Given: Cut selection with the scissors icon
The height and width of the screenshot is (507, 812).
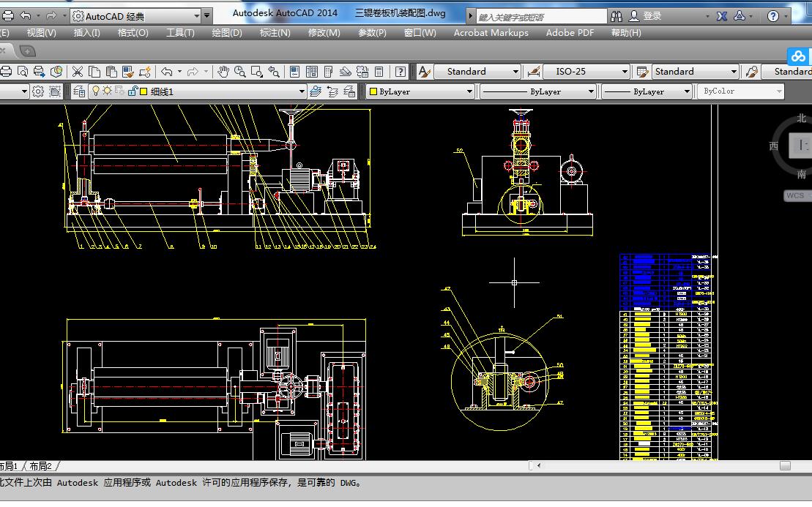Looking at the screenshot, I should pos(78,72).
